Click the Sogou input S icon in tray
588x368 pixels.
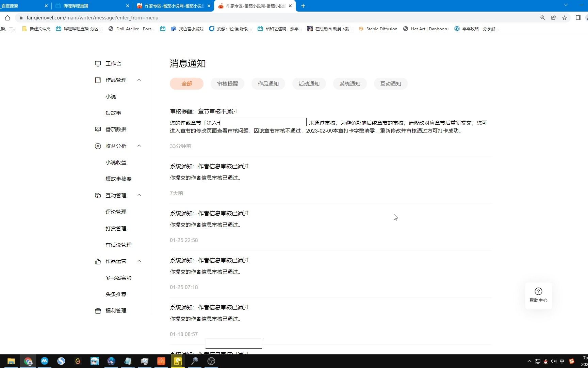572,361
